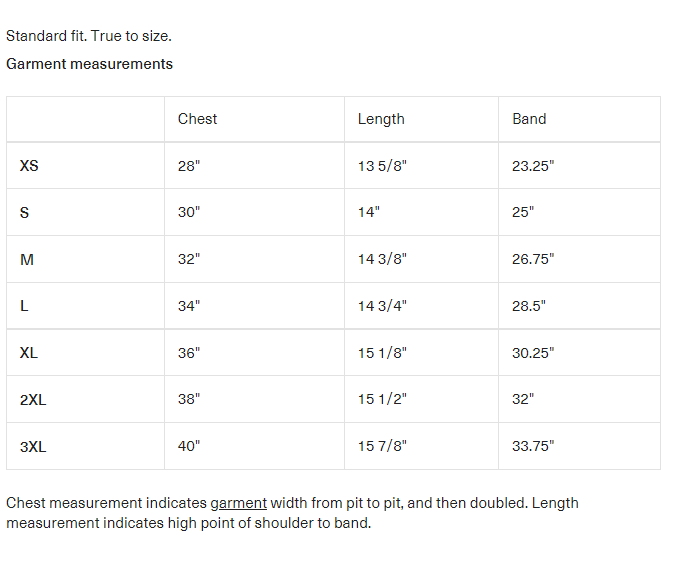Click the underlined garment link

(238, 503)
